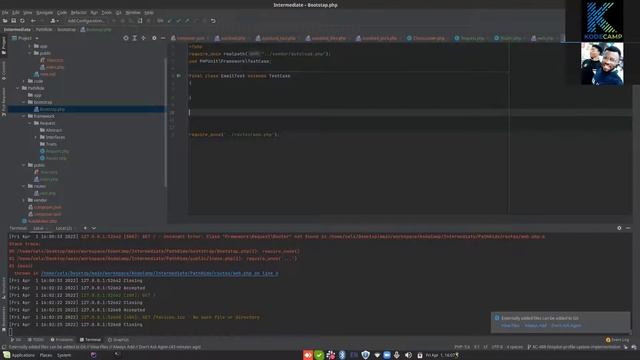The image size is (640, 360).
Task: Toggle the Git tool window button
Action: click(x=16, y=340)
